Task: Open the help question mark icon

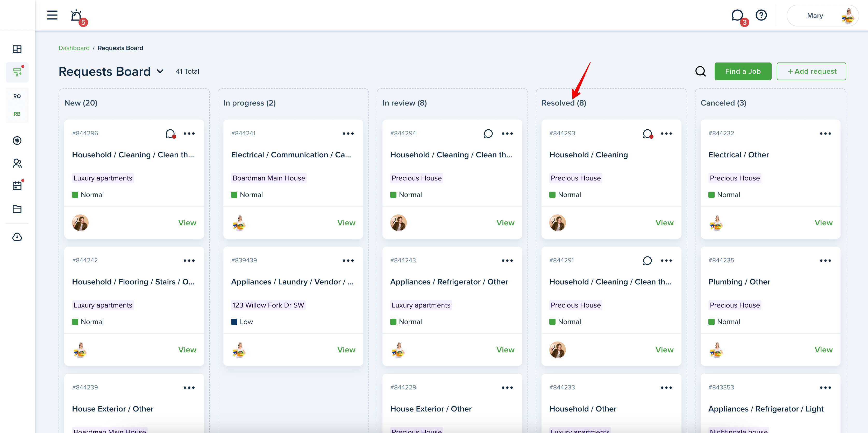Action: click(x=761, y=15)
